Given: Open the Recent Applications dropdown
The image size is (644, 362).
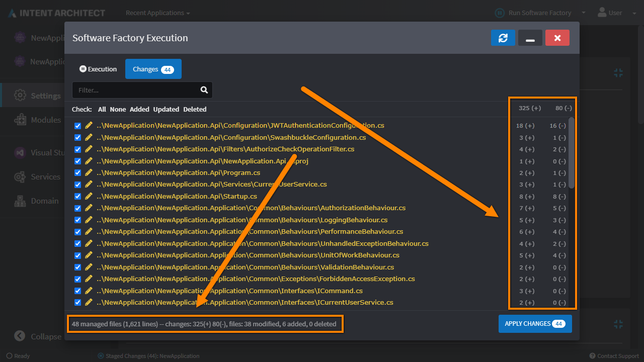Looking at the screenshot, I should tap(157, 13).
